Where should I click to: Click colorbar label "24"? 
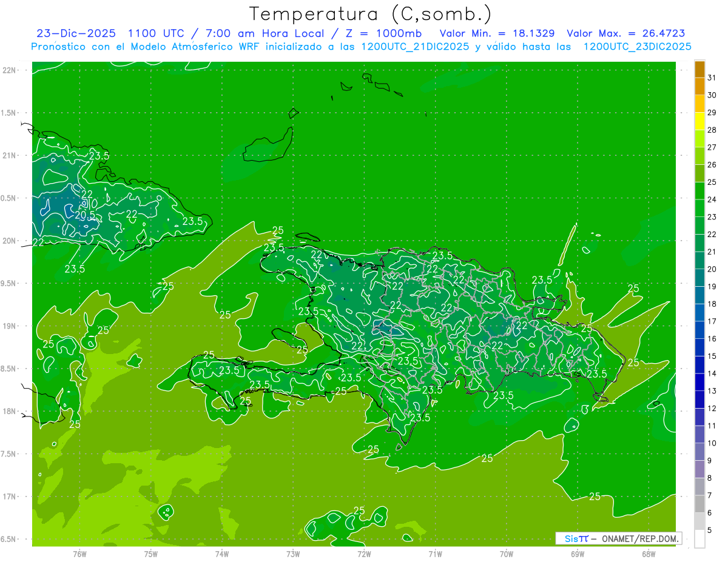click(712, 199)
